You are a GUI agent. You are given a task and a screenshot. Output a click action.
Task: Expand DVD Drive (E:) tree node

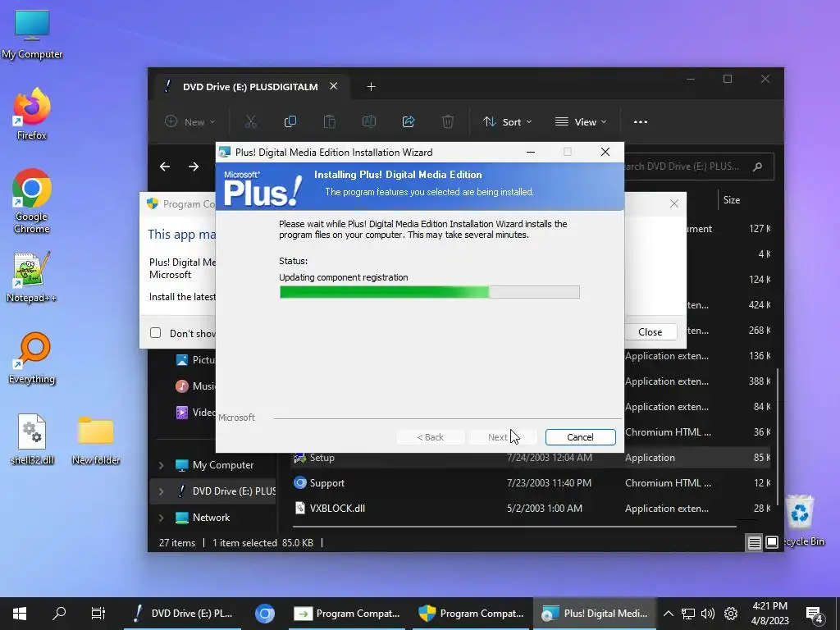(162, 491)
